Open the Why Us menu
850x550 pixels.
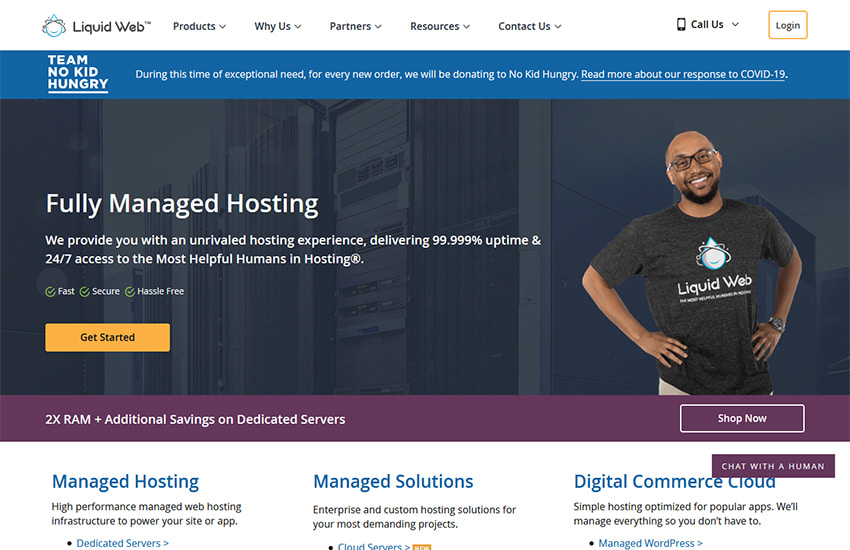[278, 26]
